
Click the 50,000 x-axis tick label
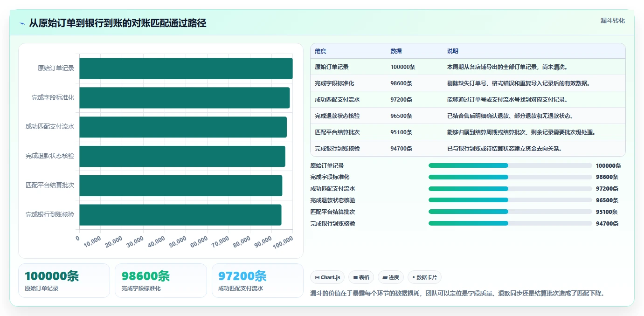[177, 241]
